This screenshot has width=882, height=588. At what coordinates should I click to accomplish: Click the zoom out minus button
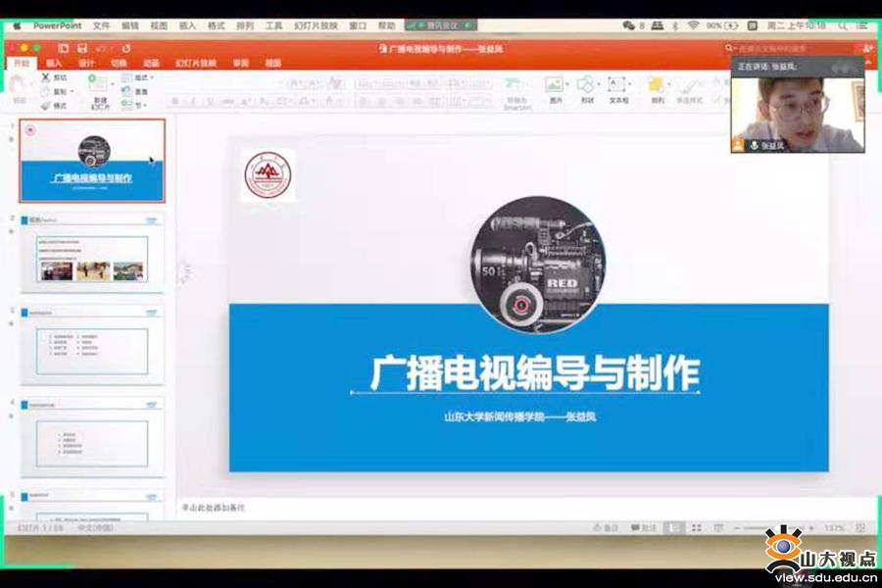(737, 528)
